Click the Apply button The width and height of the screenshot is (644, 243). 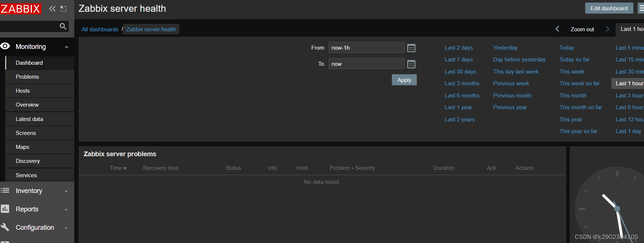[404, 80]
